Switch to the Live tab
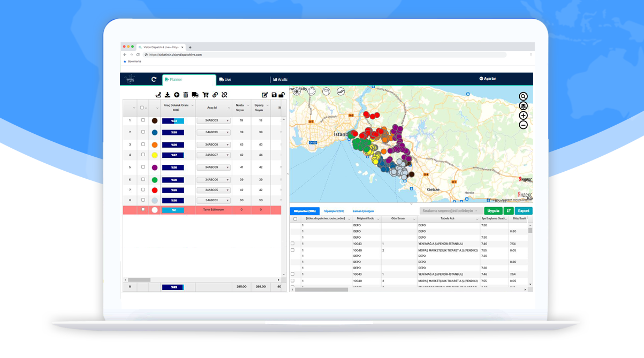The height and width of the screenshot is (358, 644). point(225,79)
